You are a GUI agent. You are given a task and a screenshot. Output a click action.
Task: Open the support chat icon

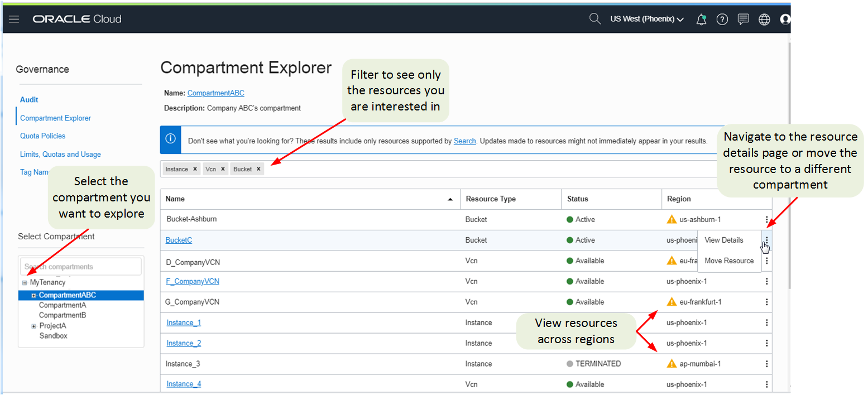tap(743, 19)
